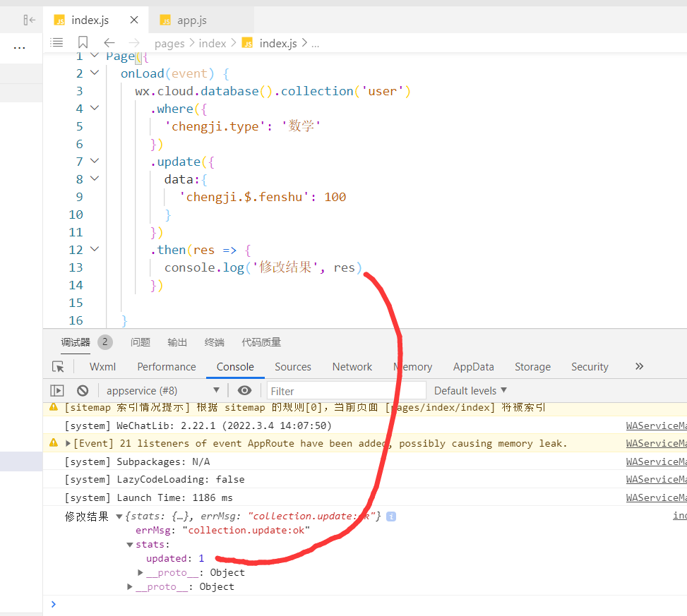Image resolution: width=687 pixels, height=616 pixels.
Task: Navigate forward with the right arrow
Action: click(134, 42)
